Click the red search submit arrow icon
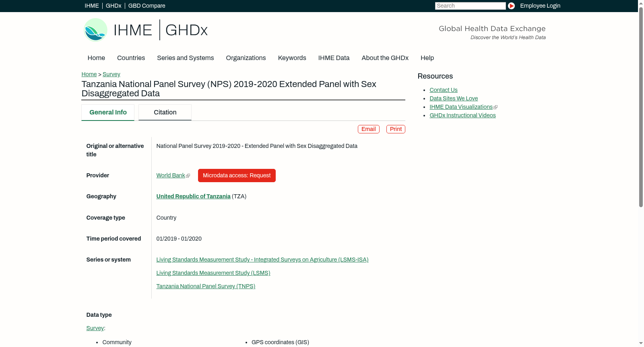Viewport: 644px width, 347px height. click(511, 6)
